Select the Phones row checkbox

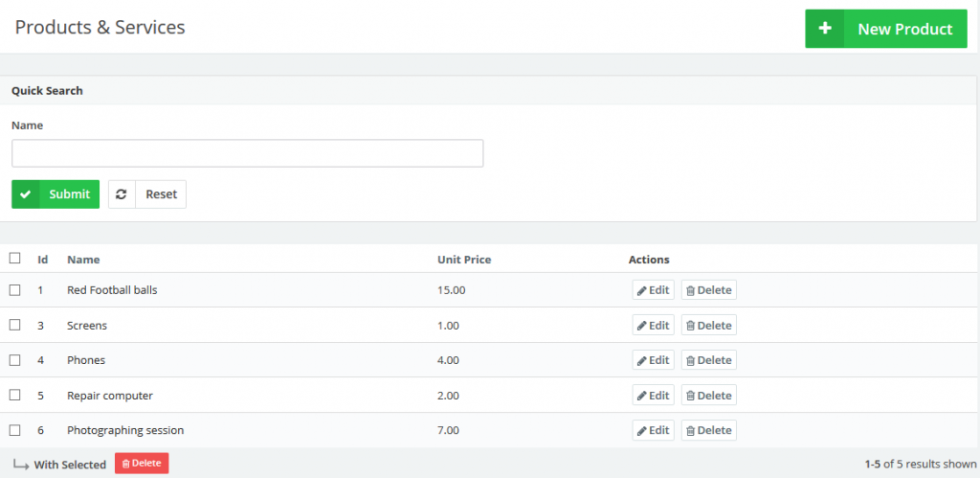14,360
